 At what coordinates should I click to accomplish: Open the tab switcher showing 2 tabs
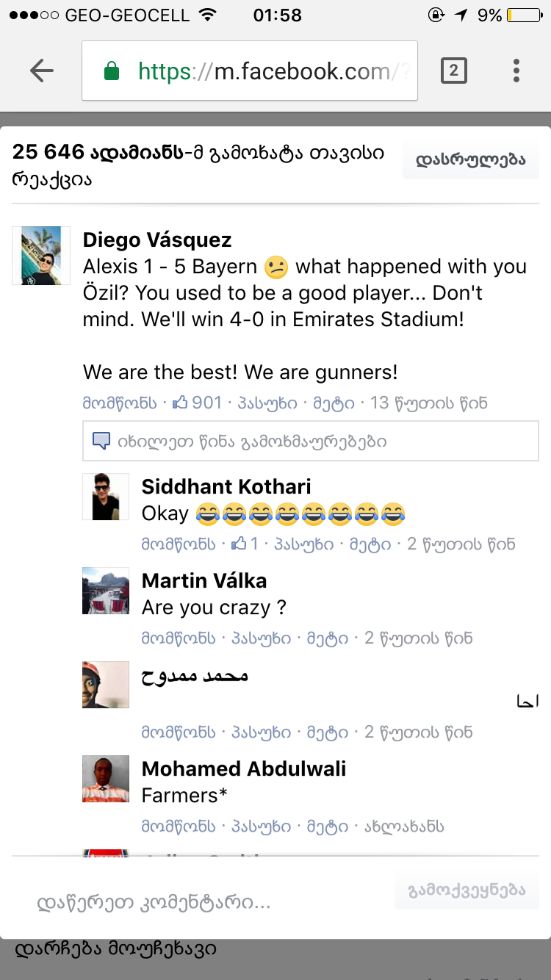click(453, 71)
